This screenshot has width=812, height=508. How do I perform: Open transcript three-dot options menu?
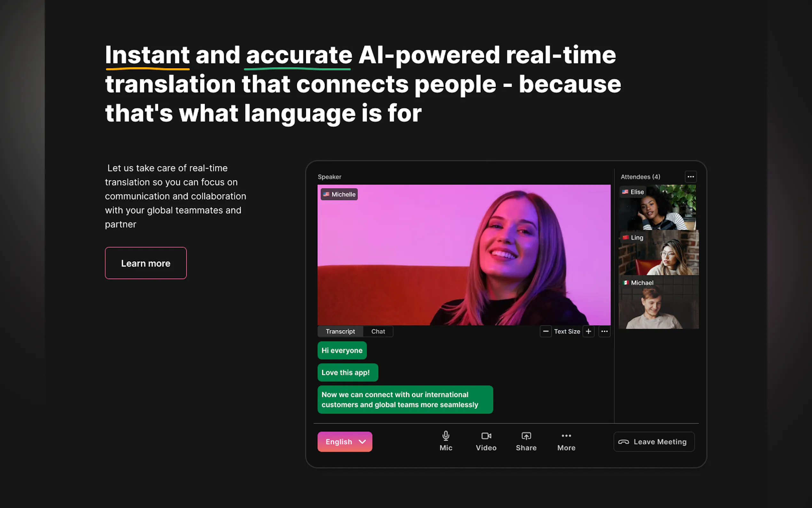click(604, 331)
